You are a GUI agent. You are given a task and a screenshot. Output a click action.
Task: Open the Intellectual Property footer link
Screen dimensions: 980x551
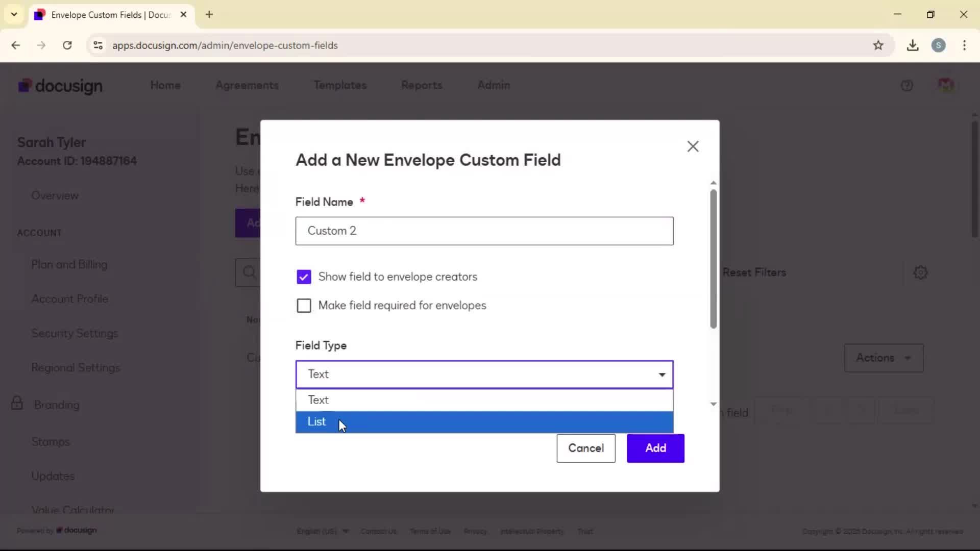point(532,531)
